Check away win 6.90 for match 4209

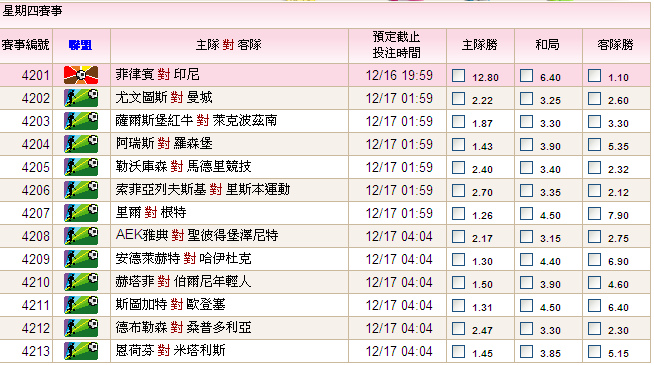pos(594,259)
